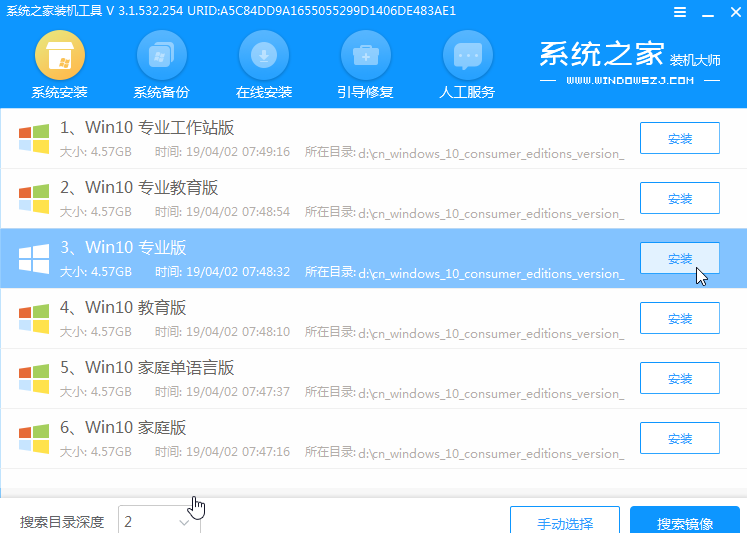Click 安装 for Win10 专业教育版
Image resolution: width=747 pixels, height=533 pixels.
[x=680, y=198]
